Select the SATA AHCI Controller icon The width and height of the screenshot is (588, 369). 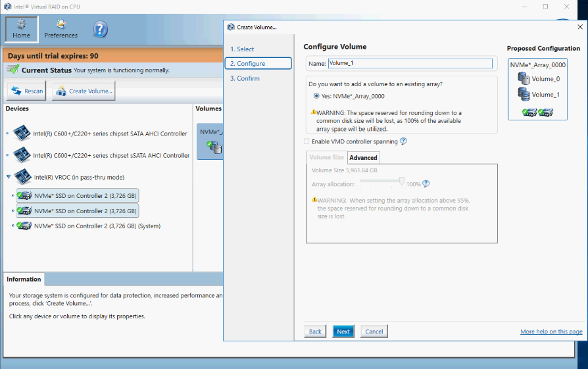click(21, 133)
